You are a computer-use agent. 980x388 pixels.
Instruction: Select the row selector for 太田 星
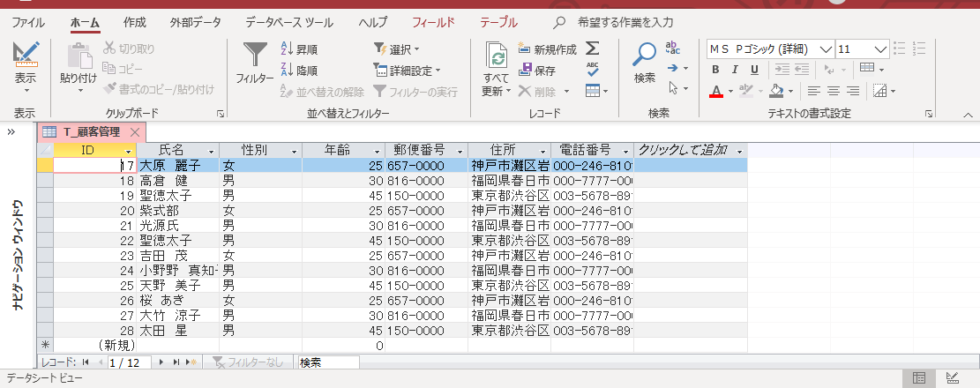(x=45, y=330)
